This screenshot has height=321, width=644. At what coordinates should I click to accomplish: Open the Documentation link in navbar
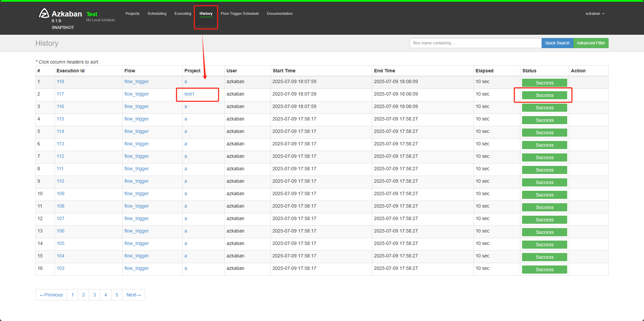[x=280, y=14]
